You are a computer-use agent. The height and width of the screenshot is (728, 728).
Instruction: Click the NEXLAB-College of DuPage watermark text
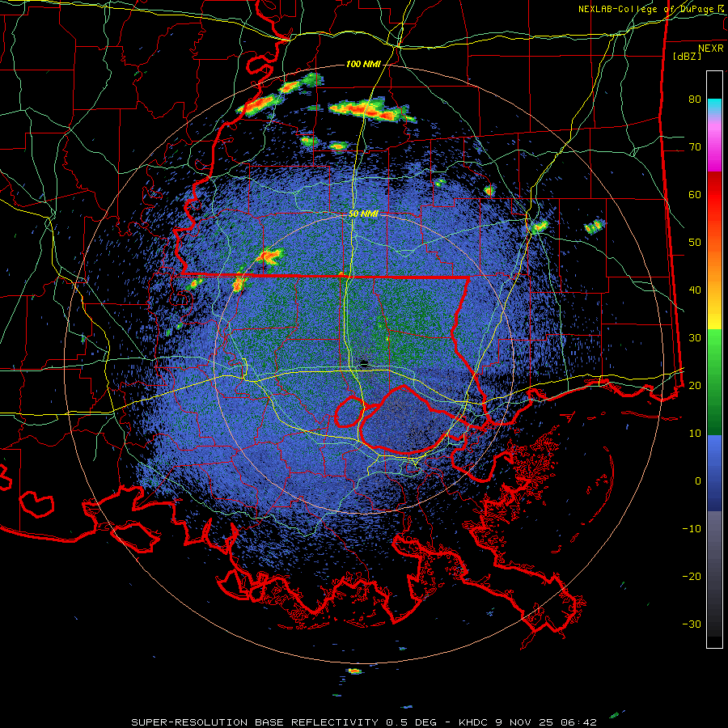651,9
